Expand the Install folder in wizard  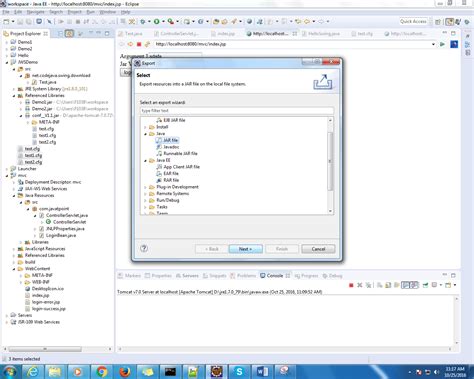pyautogui.click(x=146, y=127)
